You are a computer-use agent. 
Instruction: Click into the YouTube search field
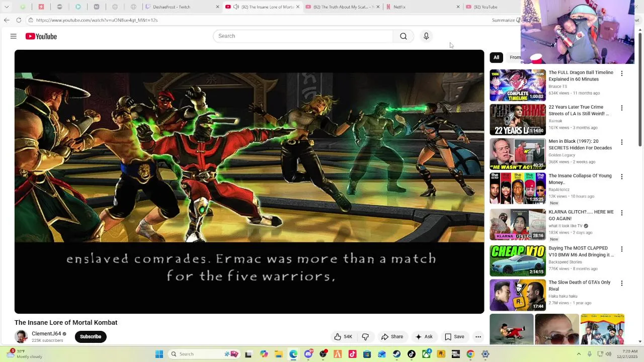pyautogui.click(x=303, y=36)
